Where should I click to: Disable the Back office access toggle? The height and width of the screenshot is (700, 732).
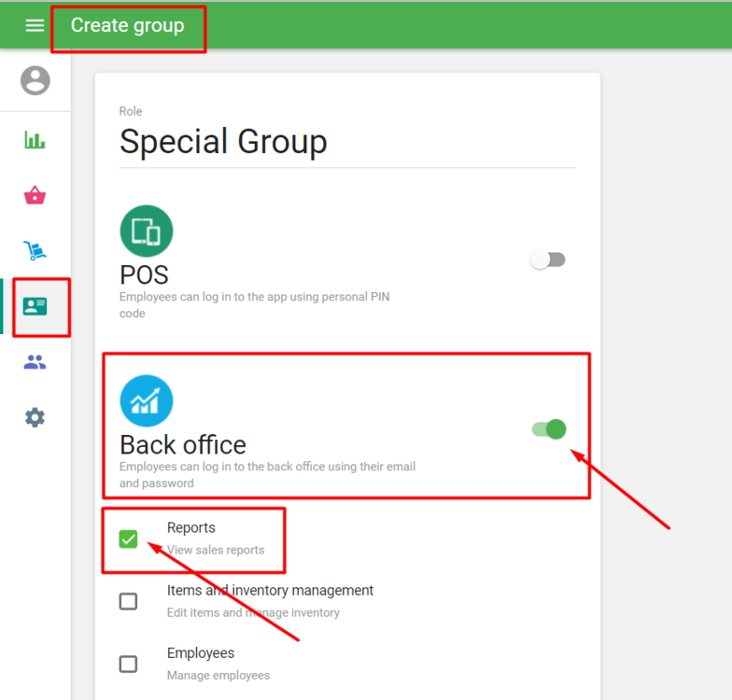click(549, 429)
